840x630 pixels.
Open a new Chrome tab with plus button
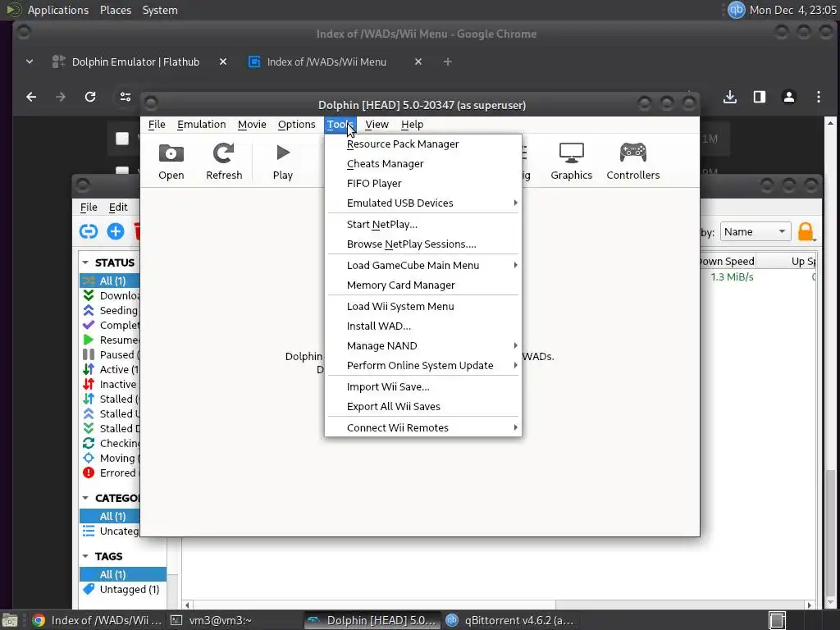tap(447, 62)
